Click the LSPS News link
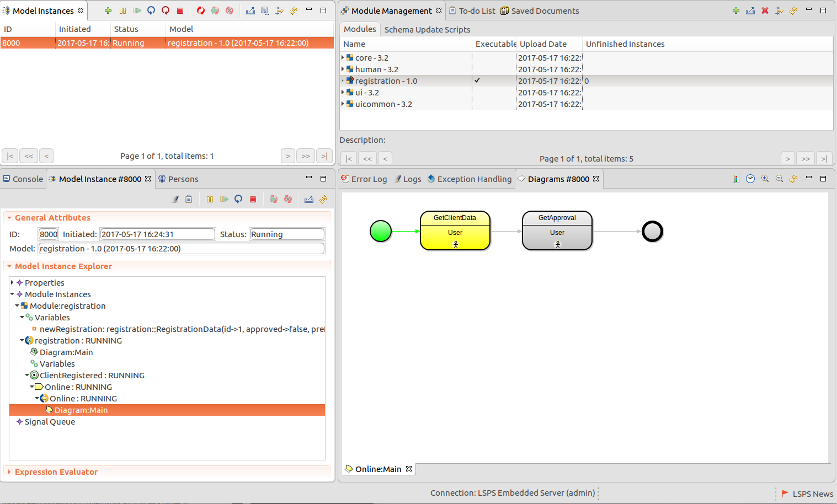This screenshot has width=837, height=504. click(807, 494)
